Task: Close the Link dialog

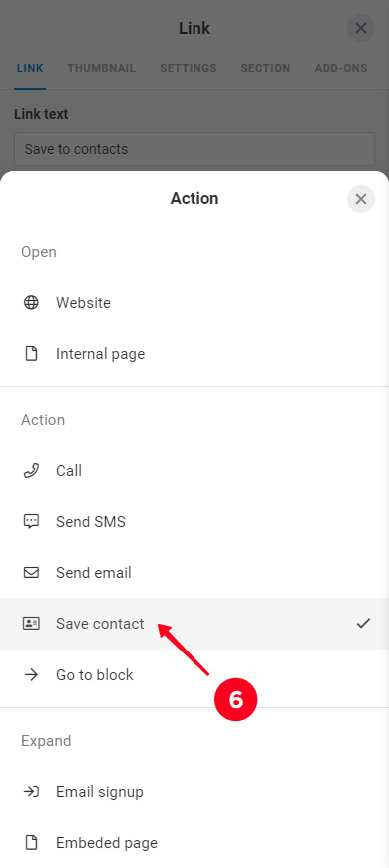Action: (x=361, y=28)
